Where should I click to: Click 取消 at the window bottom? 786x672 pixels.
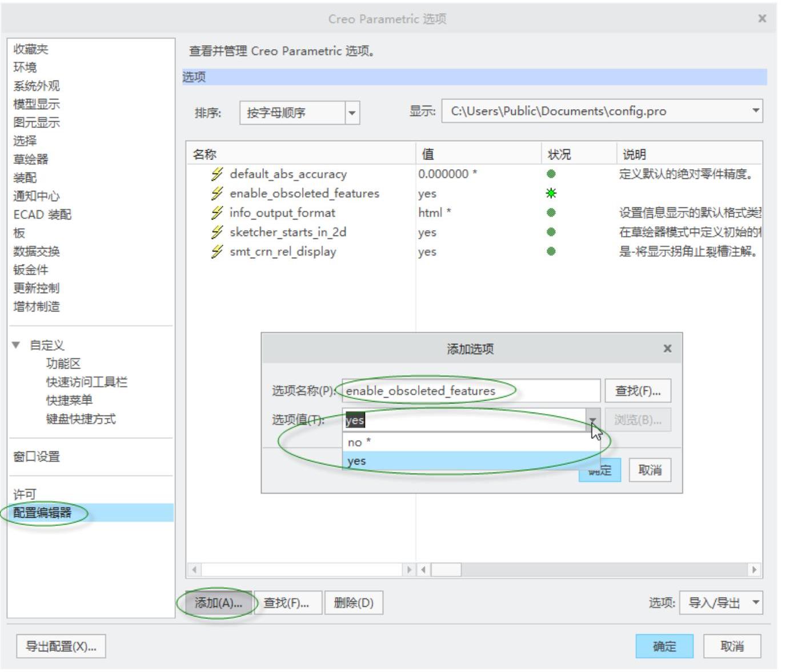coord(732,646)
